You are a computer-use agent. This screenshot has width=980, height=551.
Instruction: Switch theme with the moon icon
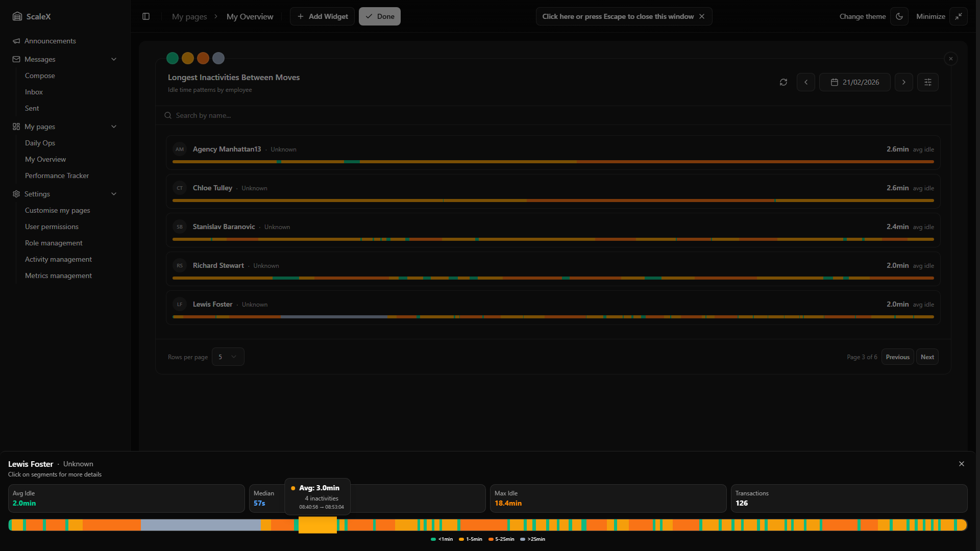point(899,16)
